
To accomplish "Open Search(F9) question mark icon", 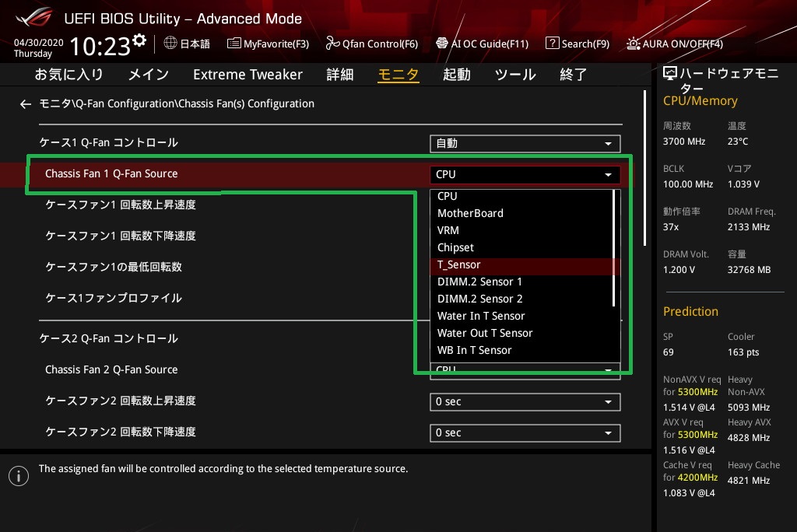I will (552, 44).
